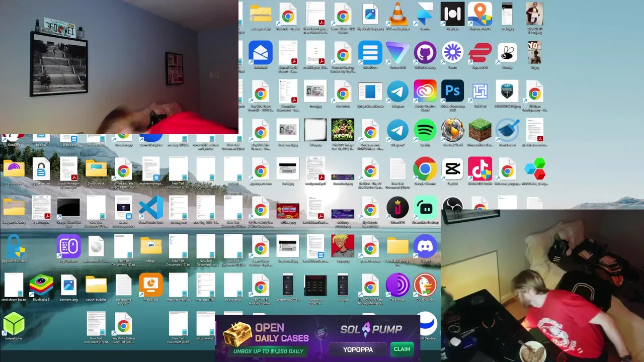Viewport: 644px width, 362px height.
Task: Open the UrbanVPN shortcut
Action: (397, 208)
